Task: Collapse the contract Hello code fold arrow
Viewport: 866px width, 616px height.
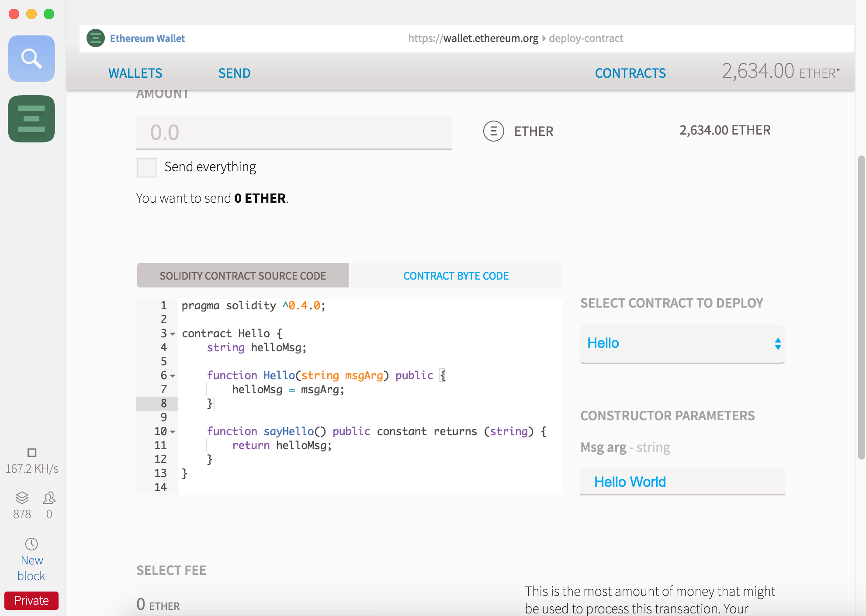Action: point(173,334)
